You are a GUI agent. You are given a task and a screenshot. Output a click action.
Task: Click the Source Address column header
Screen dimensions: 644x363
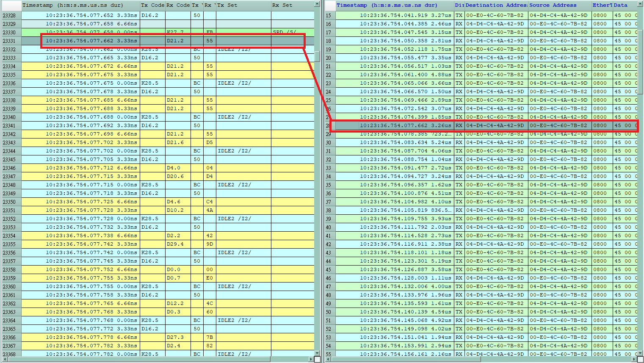pos(560,5)
